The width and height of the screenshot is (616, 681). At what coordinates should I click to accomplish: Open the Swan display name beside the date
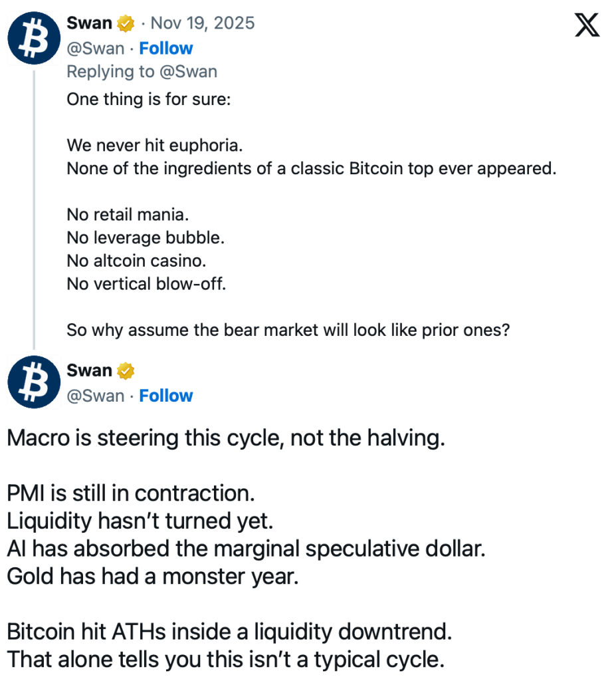point(90,23)
